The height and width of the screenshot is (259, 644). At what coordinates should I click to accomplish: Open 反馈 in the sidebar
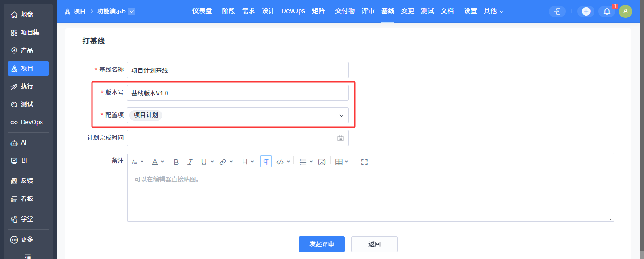pos(28,181)
